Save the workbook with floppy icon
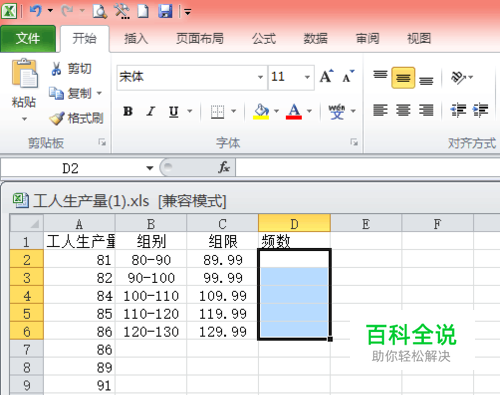This screenshot has height=395, width=500. 165,11
